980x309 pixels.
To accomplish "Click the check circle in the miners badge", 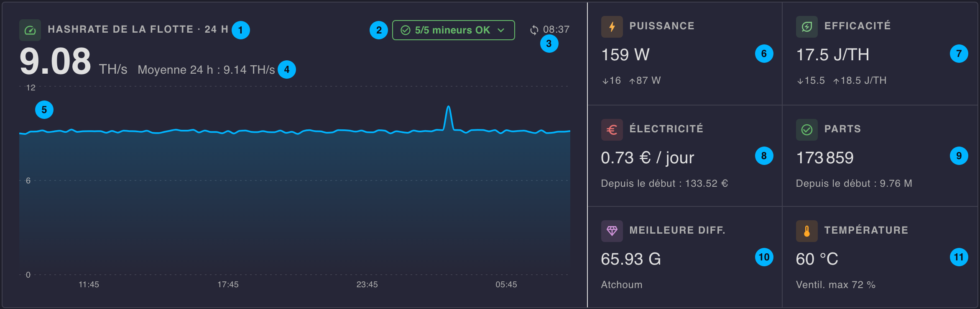I will 406,30.
